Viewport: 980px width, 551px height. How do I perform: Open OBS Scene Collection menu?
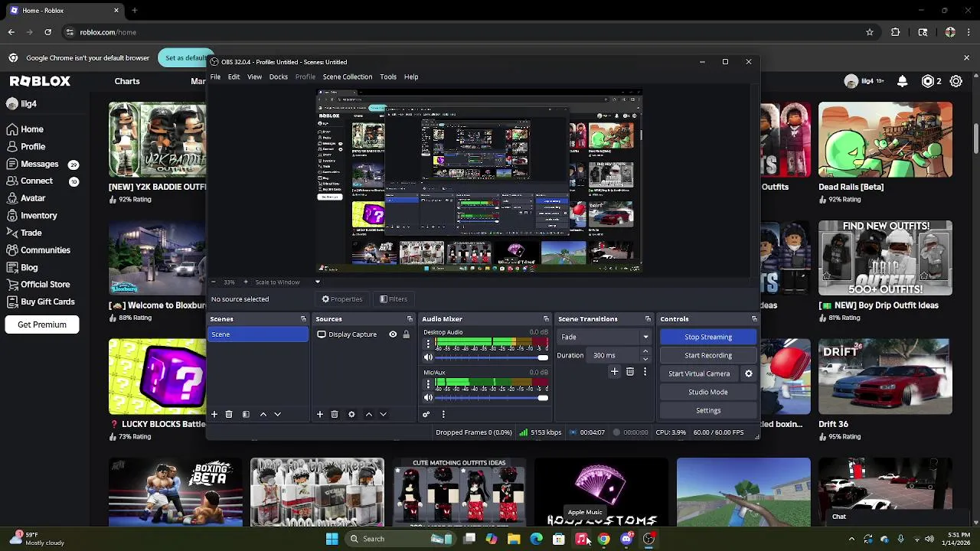[348, 77]
